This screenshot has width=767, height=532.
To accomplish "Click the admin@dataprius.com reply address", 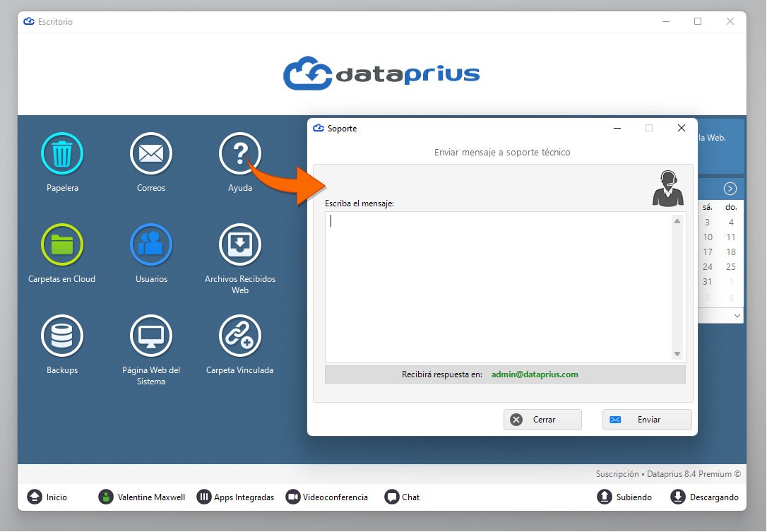I will click(x=535, y=374).
